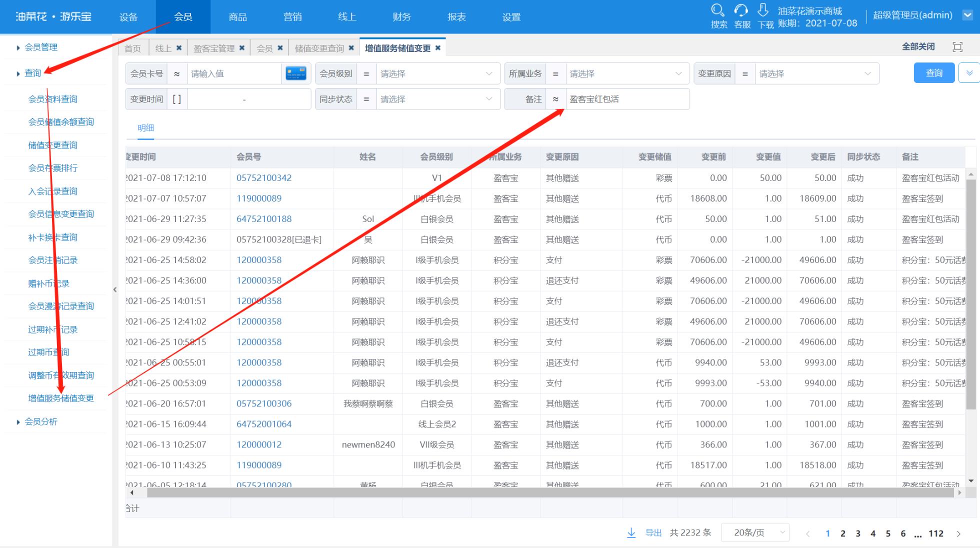Click the 会员卡号 input field
980x548 pixels.
(x=234, y=73)
